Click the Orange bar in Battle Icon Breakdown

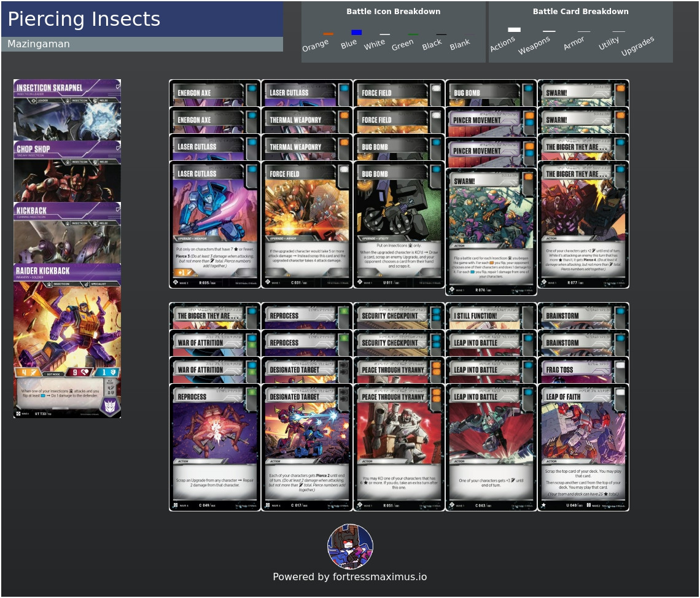pos(328,34)
